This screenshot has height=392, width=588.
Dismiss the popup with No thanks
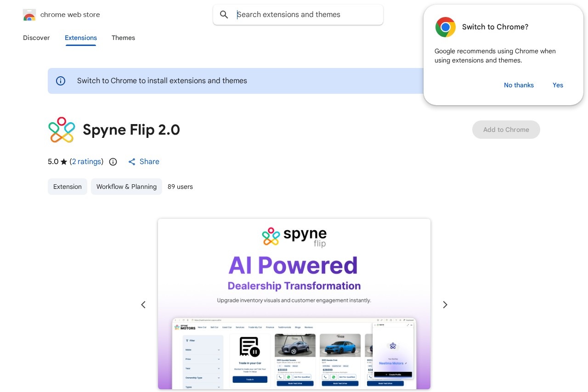519,85
